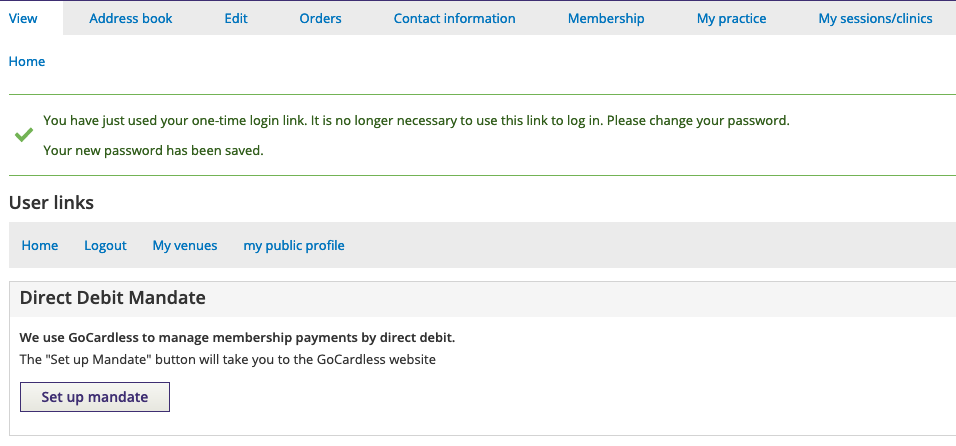The image size is (956, 446).
Task: Click the Set up mandate button
Action: (95, 397)
